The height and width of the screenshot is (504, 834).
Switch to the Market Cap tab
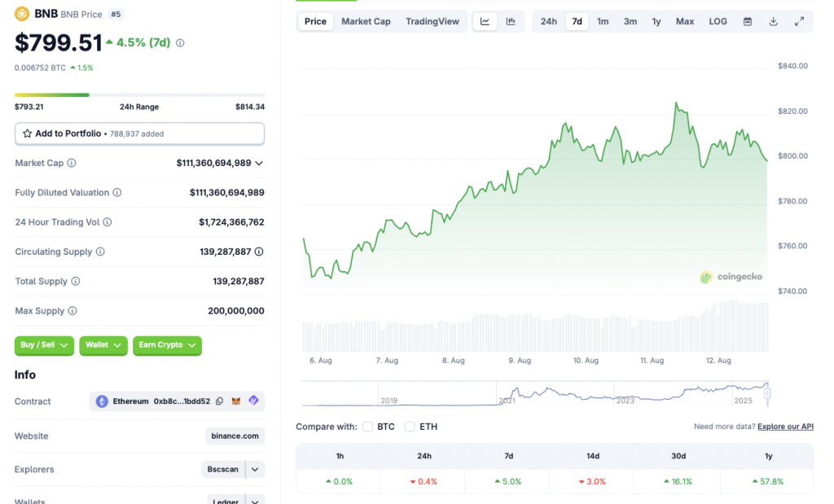[x=366, y=21]
